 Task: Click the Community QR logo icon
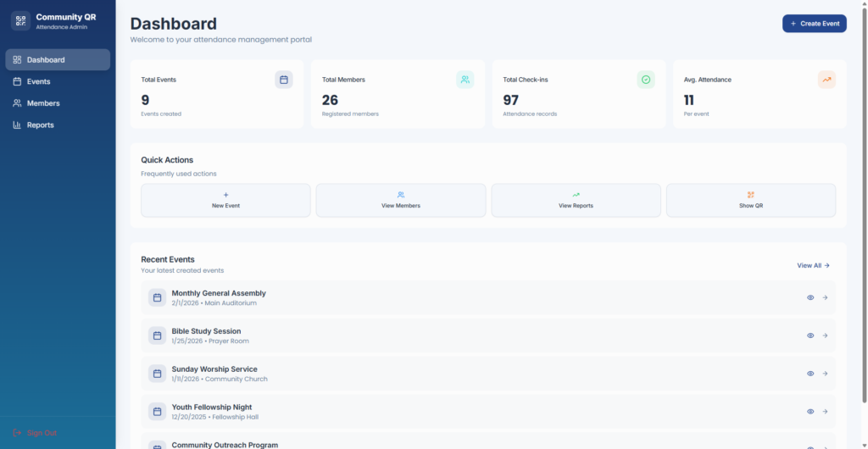(x=20, y=21)
